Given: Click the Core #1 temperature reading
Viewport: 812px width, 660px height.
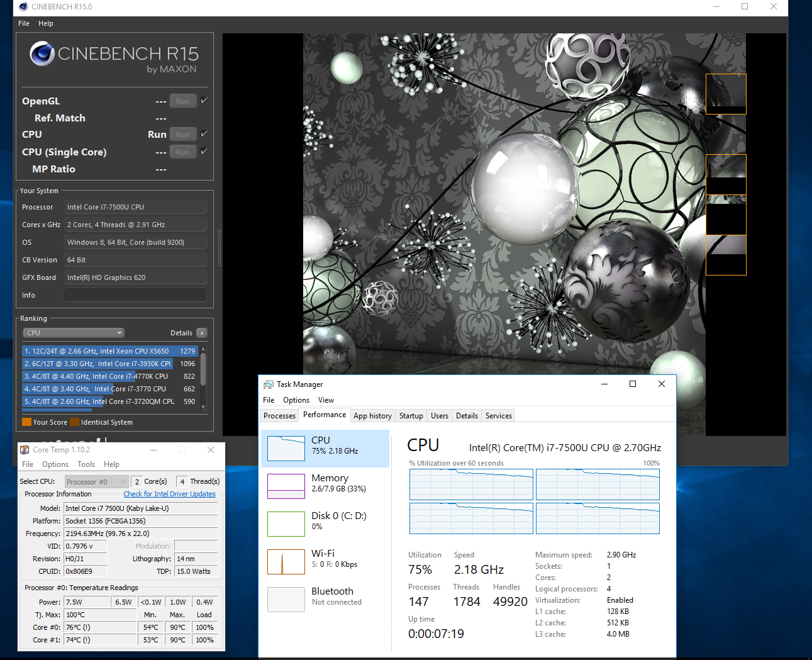Looking at the screenshot, I should click(101, 640).
